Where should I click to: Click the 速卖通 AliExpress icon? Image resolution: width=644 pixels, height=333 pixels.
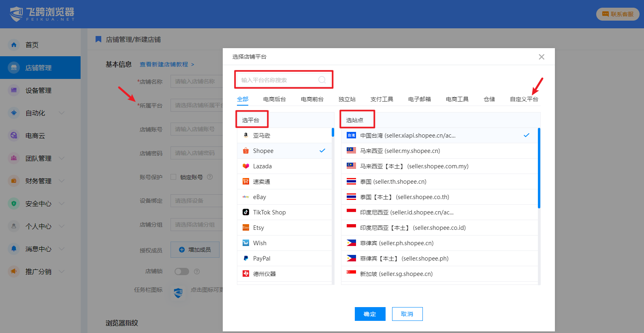coord(246,181)
